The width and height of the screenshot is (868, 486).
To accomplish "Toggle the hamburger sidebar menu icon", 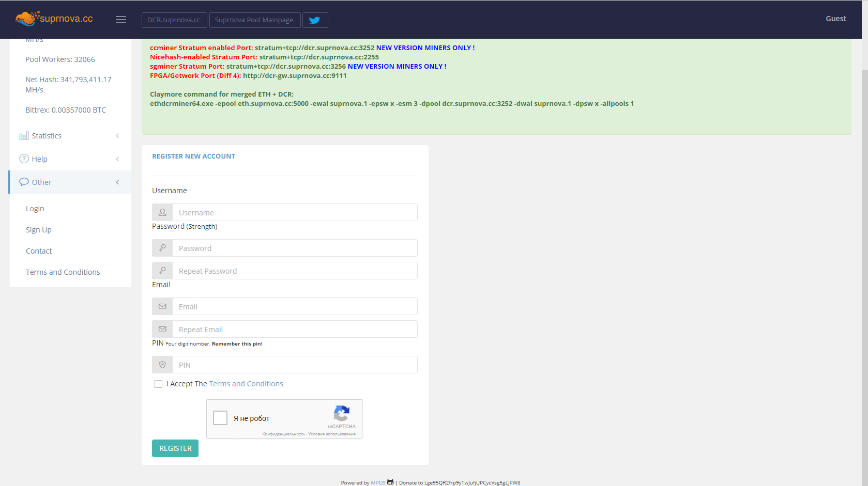I will point(121,20).
